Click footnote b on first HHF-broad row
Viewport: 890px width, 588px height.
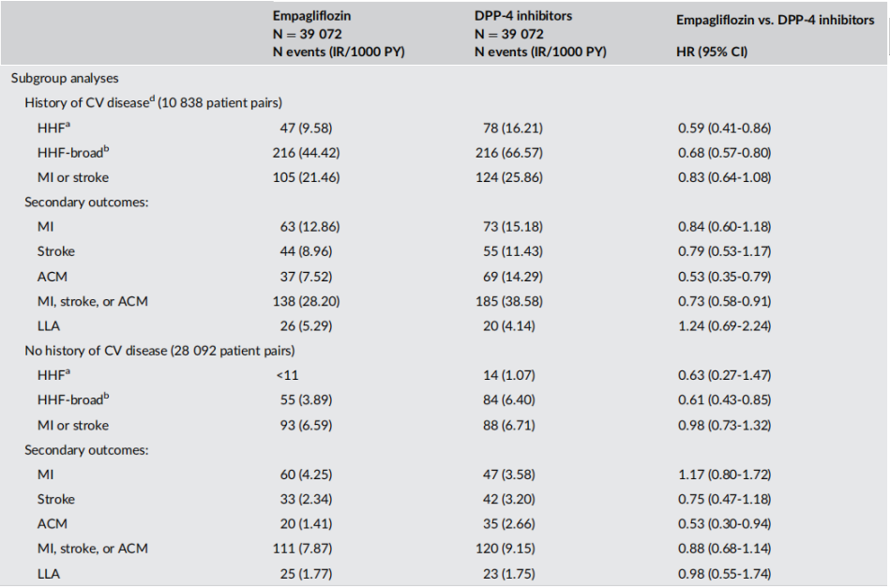[106, 149]
